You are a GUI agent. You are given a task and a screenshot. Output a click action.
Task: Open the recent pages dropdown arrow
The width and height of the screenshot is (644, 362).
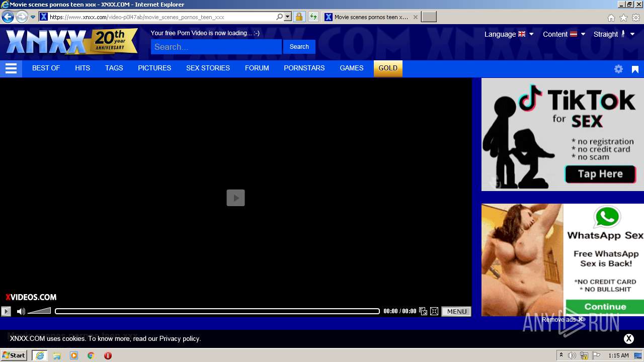tap(33, 17)
